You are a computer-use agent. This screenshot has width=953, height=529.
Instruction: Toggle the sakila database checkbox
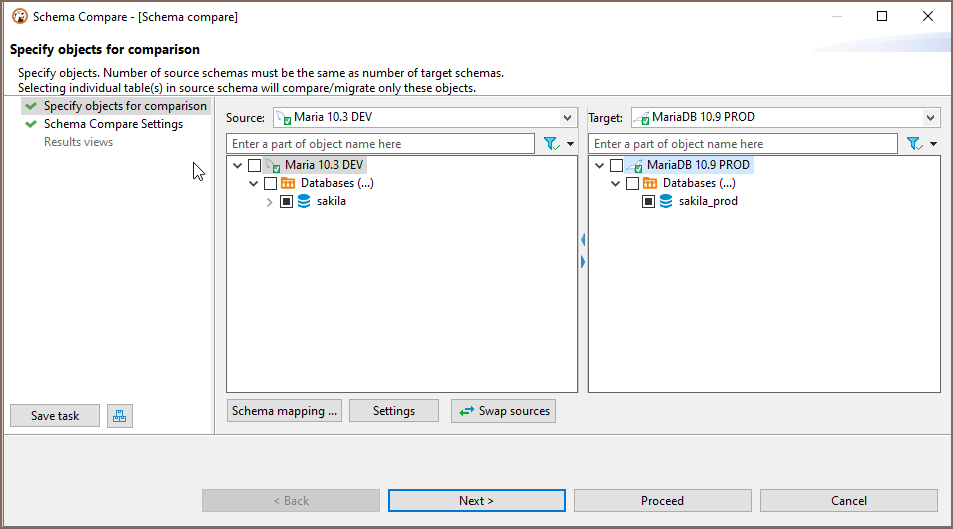[286, 201]
